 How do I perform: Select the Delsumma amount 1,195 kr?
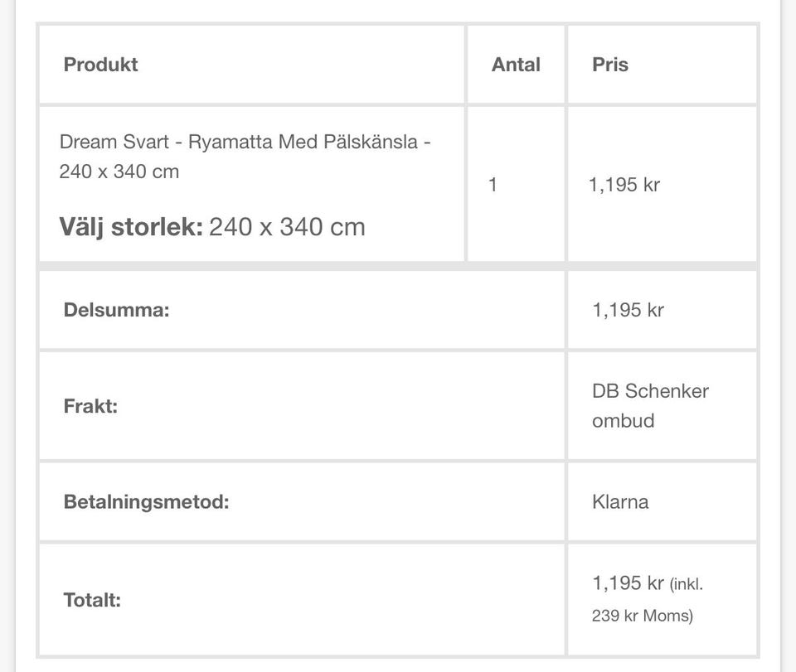pyautogui.click(x=628, y=310)
